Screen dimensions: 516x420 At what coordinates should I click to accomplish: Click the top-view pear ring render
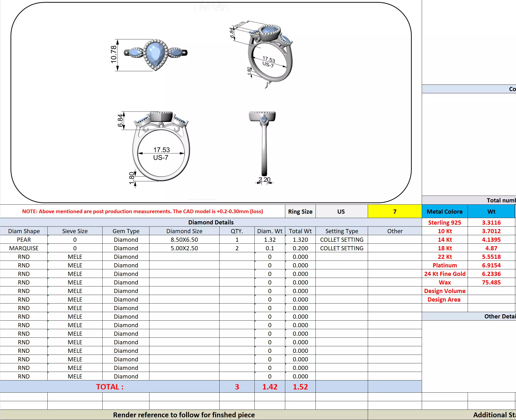tap(155, 54)
